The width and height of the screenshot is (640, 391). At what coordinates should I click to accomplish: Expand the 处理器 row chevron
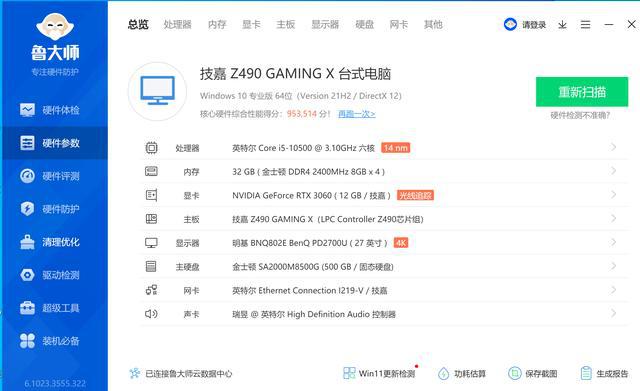point(613,147)
